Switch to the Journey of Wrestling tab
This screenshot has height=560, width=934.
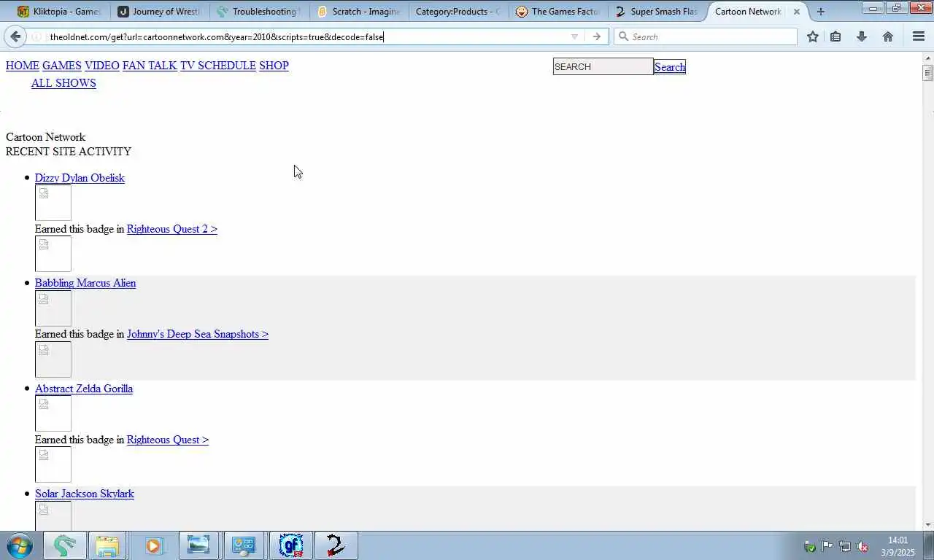158,12
